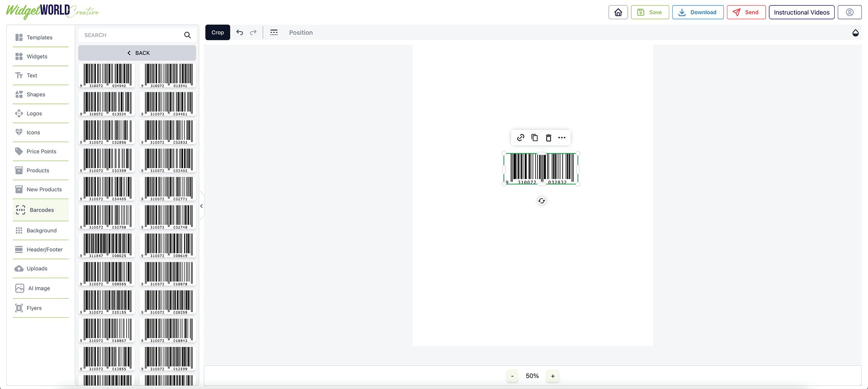Focus the barcode search field
Image resolution: width=868 pixels, height=389 pixels.
[x=132, y=35]
